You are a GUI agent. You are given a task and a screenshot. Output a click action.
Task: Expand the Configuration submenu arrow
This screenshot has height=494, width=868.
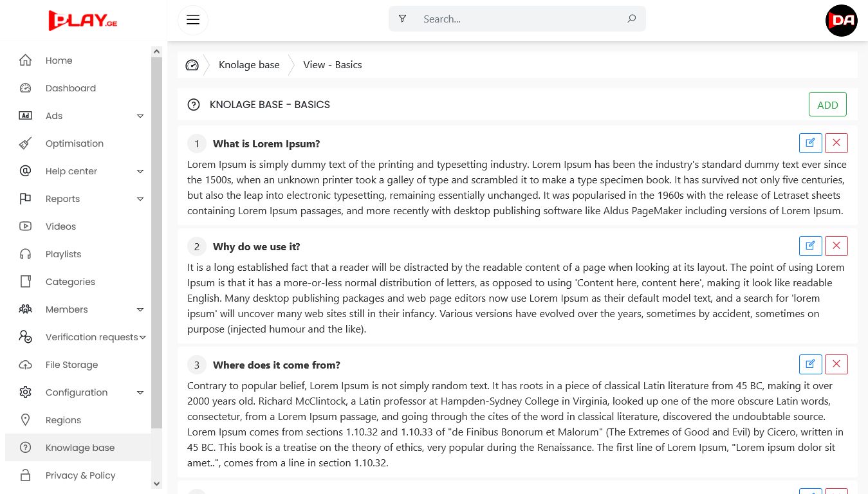[140, 392]
